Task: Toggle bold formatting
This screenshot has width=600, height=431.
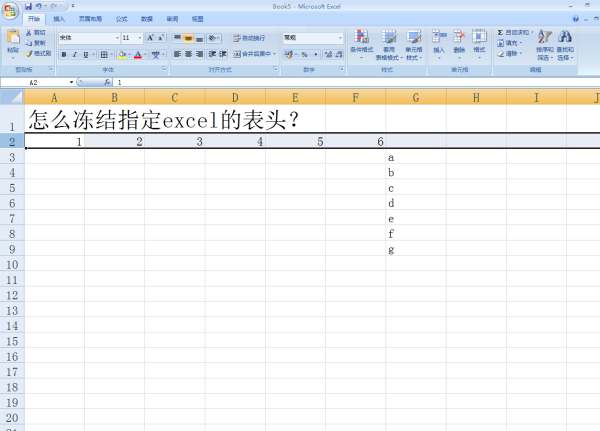Action: coord(64,55)
